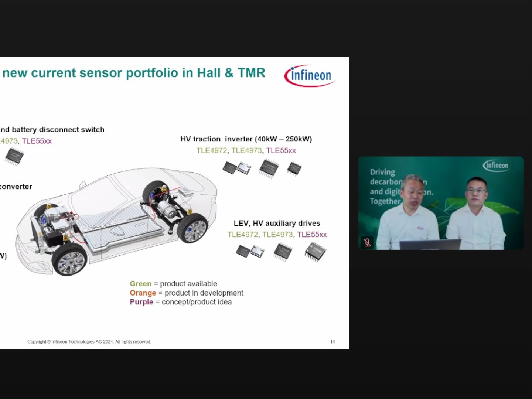This screenshot has height=399, width=532.
Task: Click the copyright notice at slide bottom
Action: coord(89,342)
